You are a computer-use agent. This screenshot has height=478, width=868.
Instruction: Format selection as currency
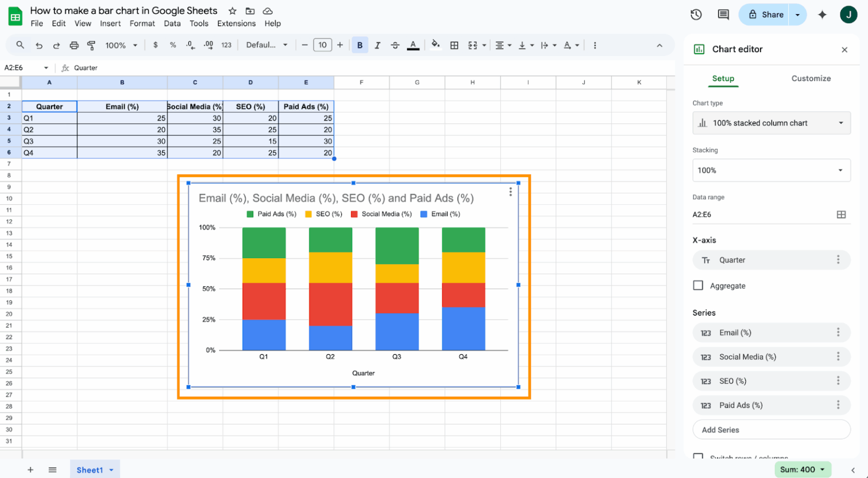click(156, 45)
